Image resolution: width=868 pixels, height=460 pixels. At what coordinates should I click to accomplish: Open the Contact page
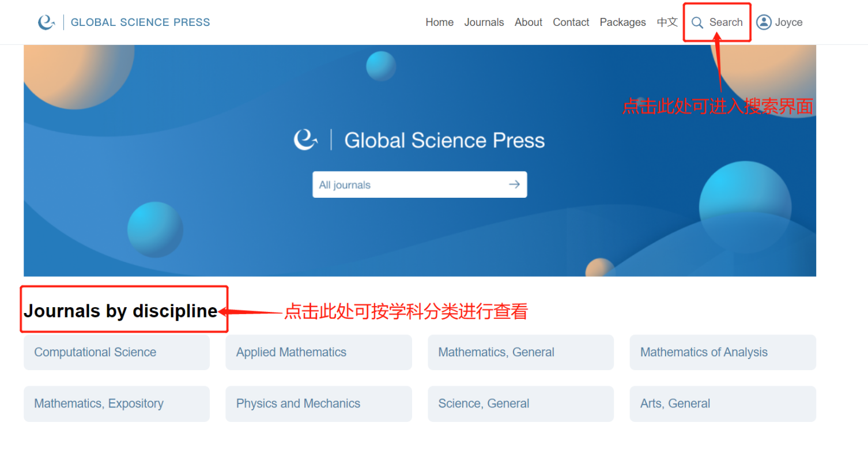point(571,22)
